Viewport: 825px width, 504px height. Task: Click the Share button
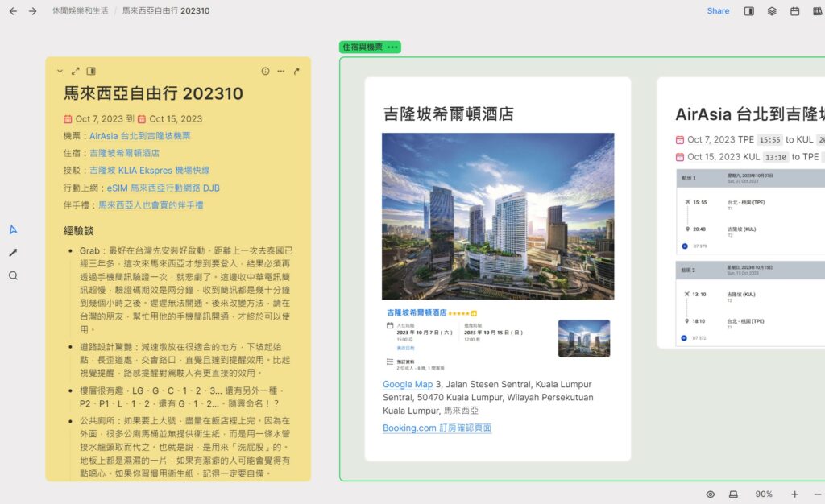(x=717, y=10)
